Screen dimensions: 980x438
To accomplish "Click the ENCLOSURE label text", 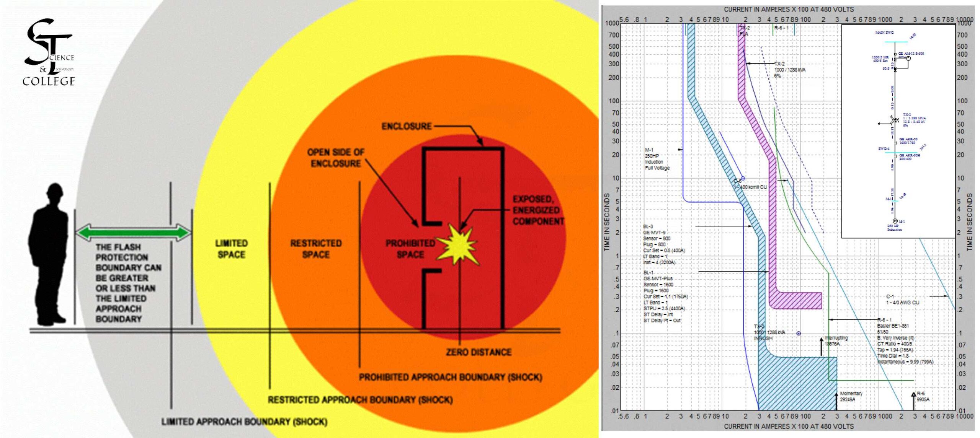I will [406, 126].
